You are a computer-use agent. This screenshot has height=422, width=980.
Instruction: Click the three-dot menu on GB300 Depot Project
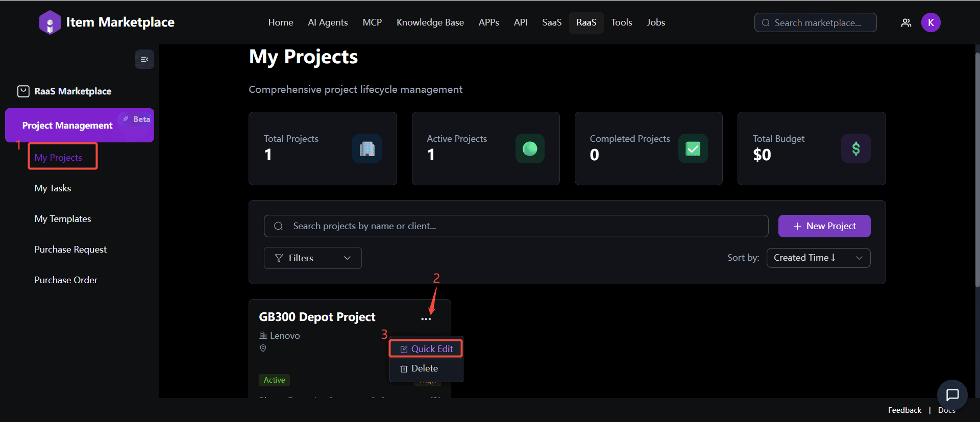(x=426, y=319)
